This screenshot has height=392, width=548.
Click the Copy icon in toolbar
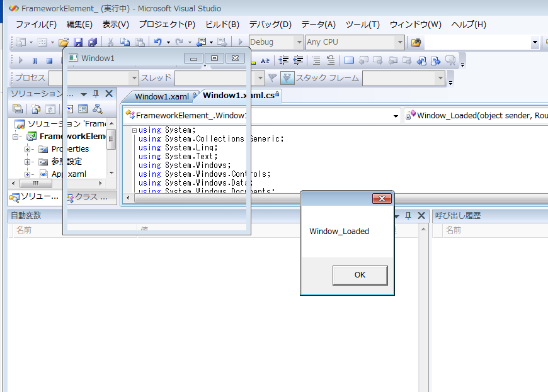pos(125,42)
